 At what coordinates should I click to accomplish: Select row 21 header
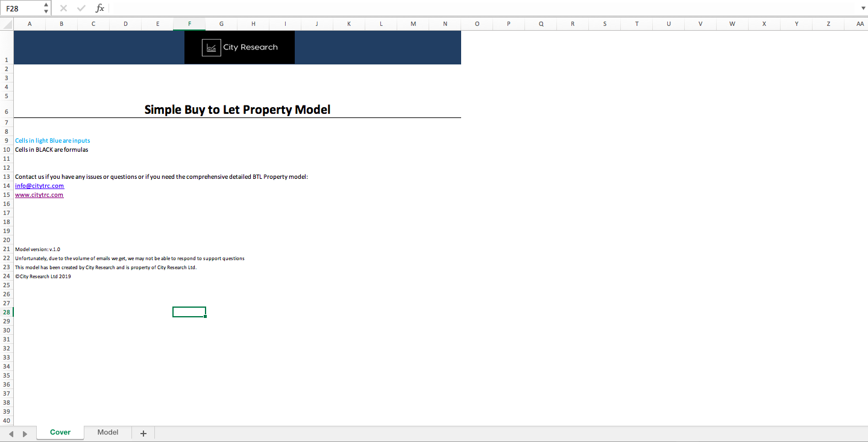click(7, 249)
